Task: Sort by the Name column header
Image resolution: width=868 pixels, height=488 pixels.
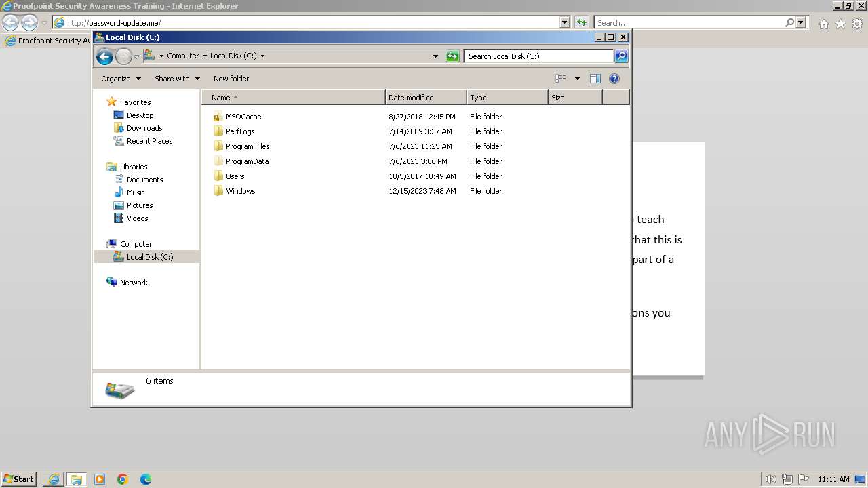Action: click(x=294, y=98)
